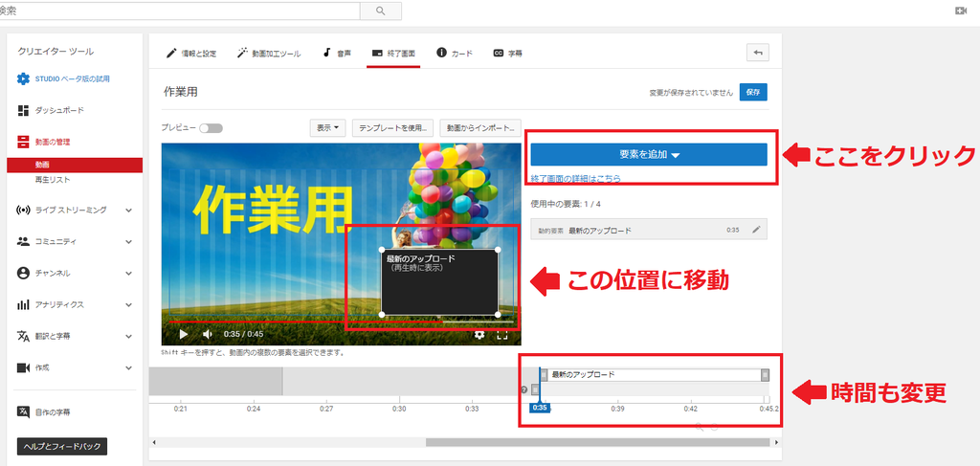Select 最新のアップロード bar in timeline
980x466 pixels.
tap(655, 375)
